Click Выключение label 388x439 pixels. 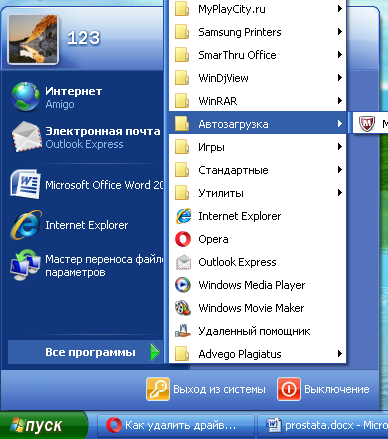(x=337, y=389)
